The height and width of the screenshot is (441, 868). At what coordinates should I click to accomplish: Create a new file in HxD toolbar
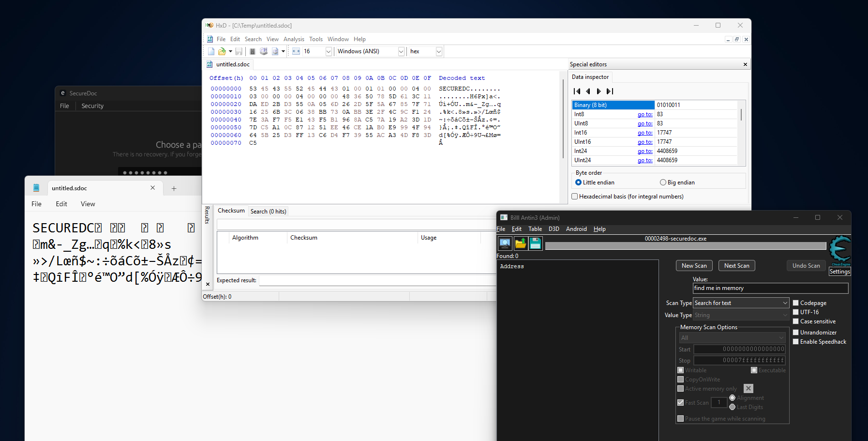(x=211, y=51)
